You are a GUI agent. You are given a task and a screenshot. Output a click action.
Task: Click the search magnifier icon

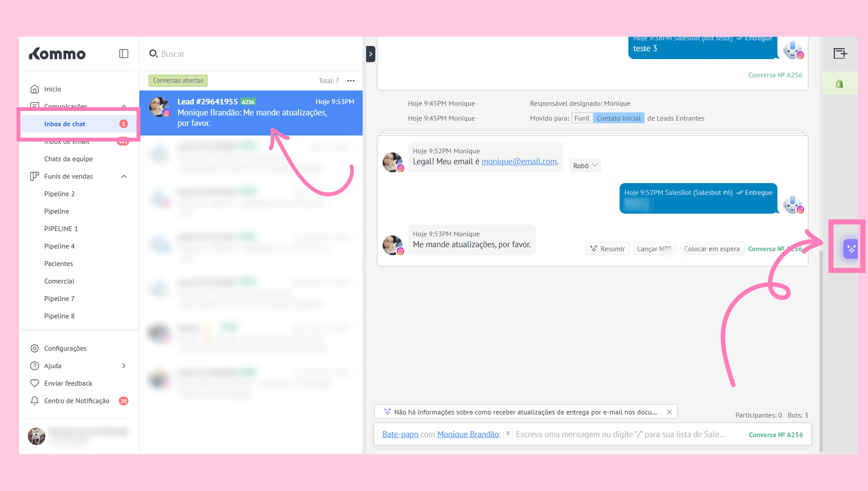tap(153, 53)
